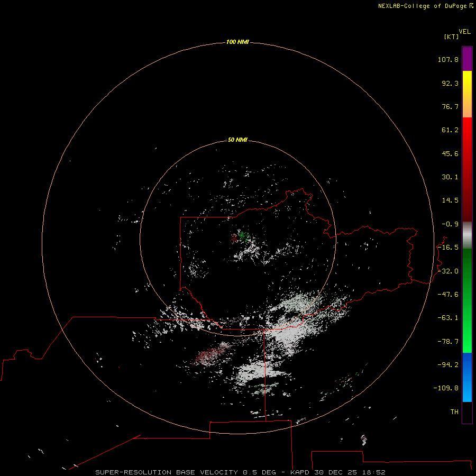Image resolution: width=476 pixels, height=476 pixels.
Task: Click the 14.5 legend value
Action: 450,200
